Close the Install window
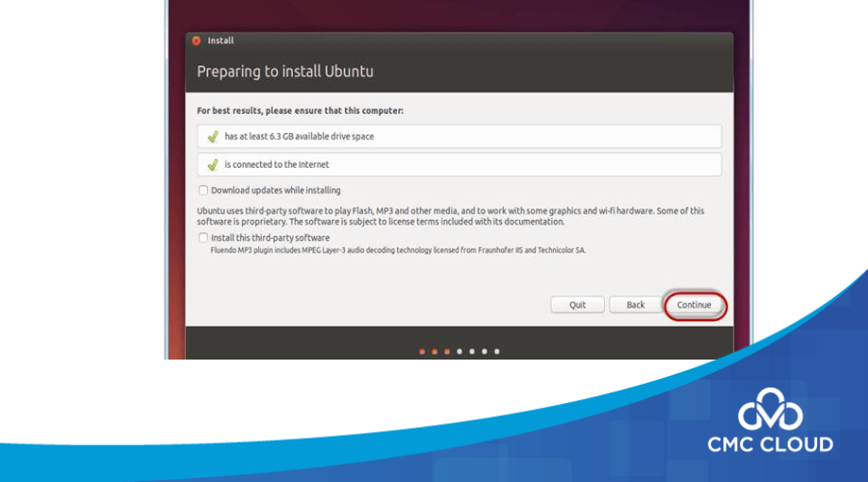The height and width of the screenshot is (482, 868). pyautogui.click(x=196, y=40)
